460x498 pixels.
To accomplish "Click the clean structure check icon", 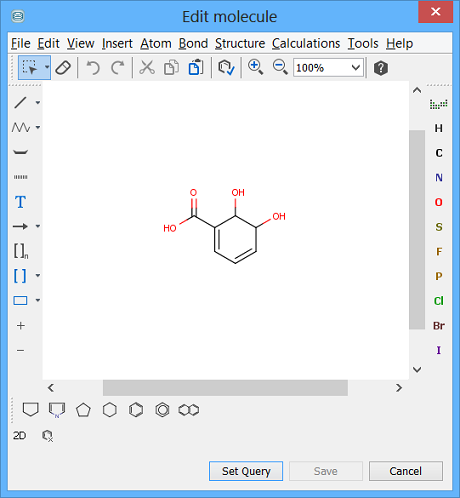I will 226,68.
